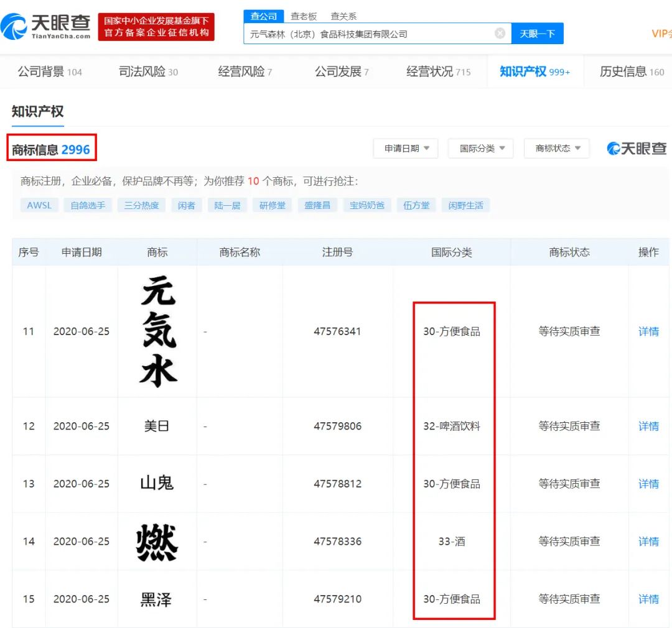Image resolution: width=672 pixels, height=628 pixels.
Task: Click the red 国家中小企业发展基金 banner
Action: (156, 27)
